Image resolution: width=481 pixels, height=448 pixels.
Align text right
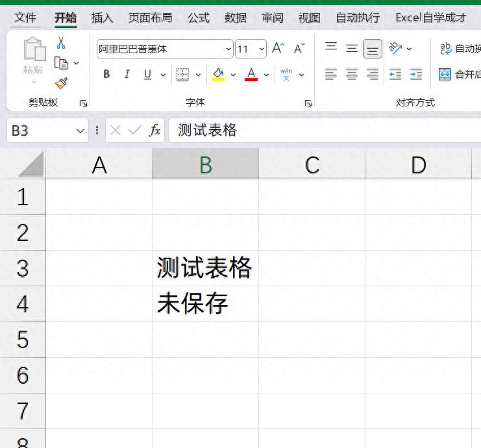point(373,74)
